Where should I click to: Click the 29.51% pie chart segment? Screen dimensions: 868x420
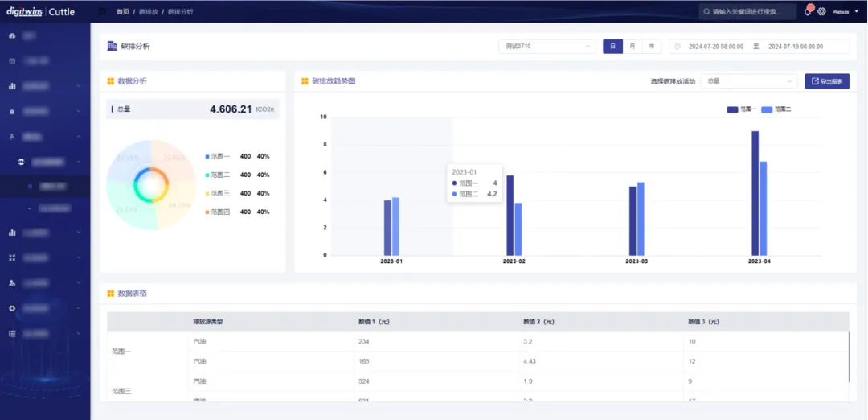point(127,209)
